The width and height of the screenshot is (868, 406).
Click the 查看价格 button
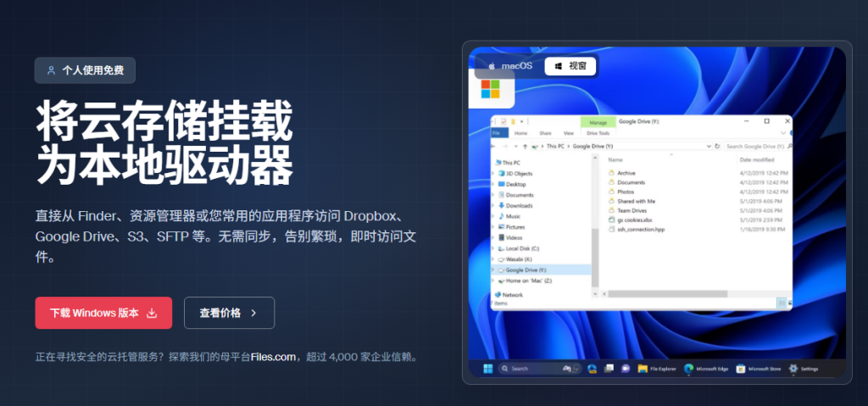229,313
